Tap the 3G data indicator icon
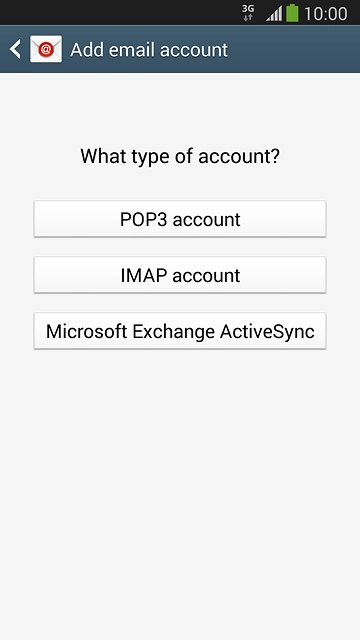 coord(248,9)
